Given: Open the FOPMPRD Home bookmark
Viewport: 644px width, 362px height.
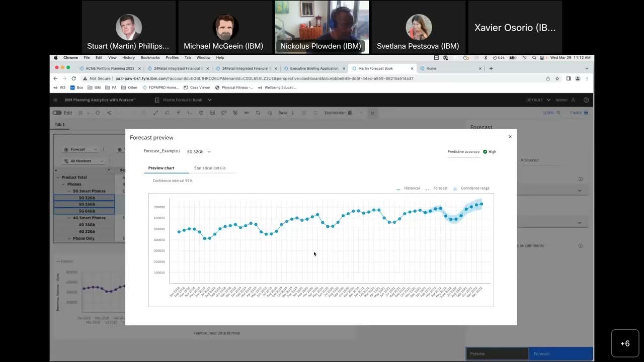Looking at the screenshot, I should pos(160,87).
